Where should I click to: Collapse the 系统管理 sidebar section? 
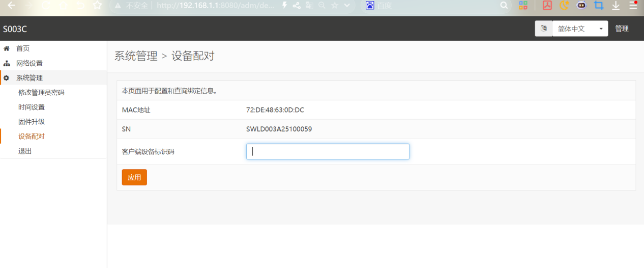(30, 78)
